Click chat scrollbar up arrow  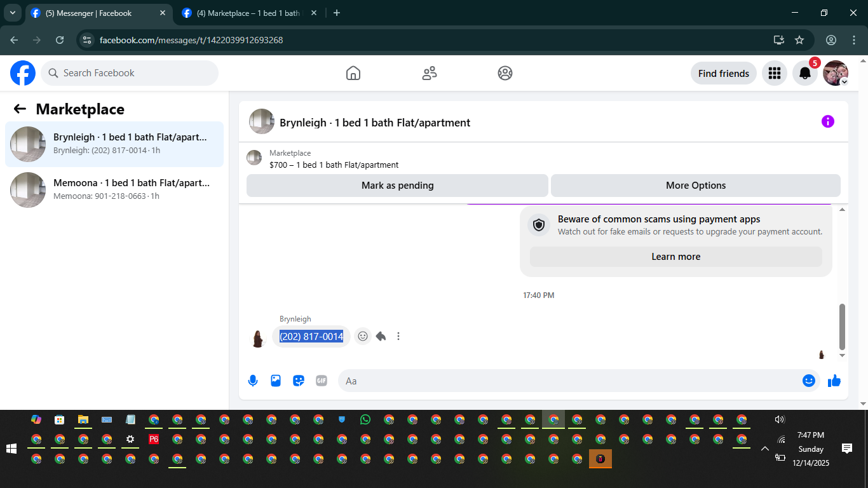point(843,210)
